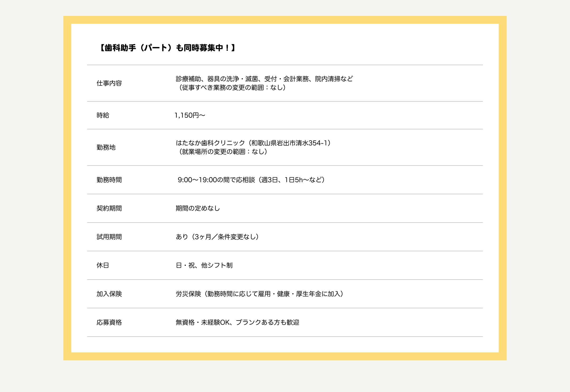570x392 pixels.
Task: Click the 時給 row label
Action: [x=103, y=115]
